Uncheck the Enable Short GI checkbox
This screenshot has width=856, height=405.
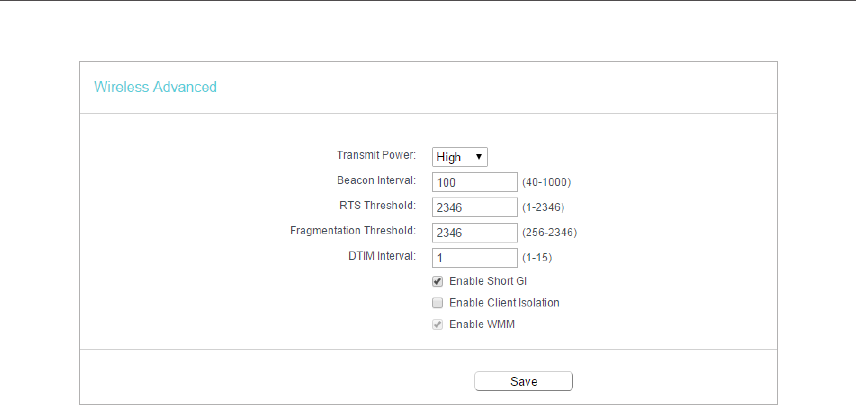coord(437,282)
